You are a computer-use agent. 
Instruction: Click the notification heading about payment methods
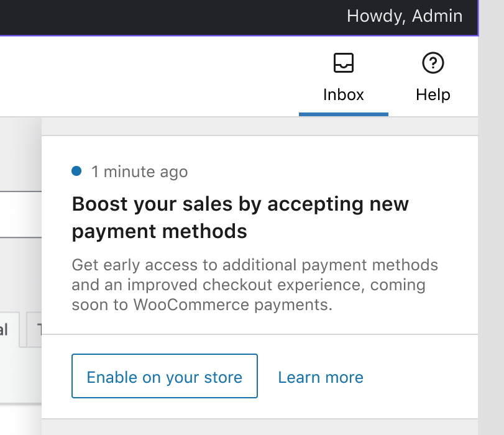241,217
